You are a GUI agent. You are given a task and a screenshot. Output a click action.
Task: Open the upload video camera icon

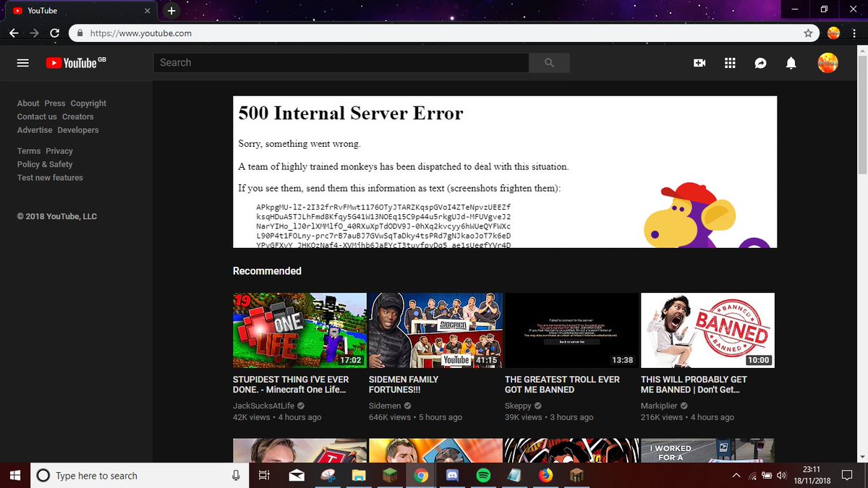[x=699, y=63]
